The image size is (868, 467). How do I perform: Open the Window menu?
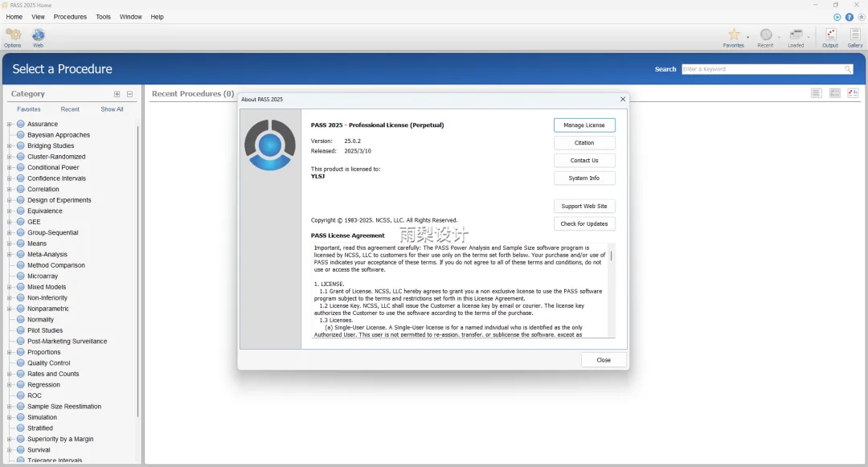[x=131, y=17]
